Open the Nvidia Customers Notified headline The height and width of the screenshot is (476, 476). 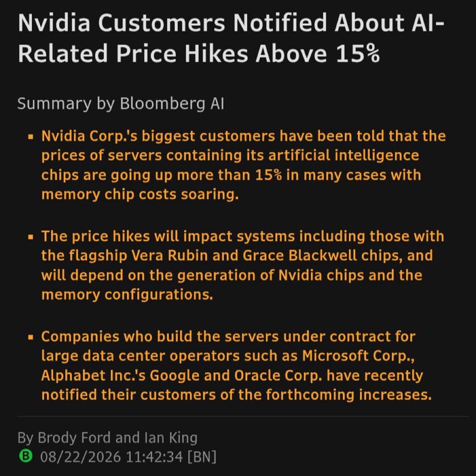(231, 38)
